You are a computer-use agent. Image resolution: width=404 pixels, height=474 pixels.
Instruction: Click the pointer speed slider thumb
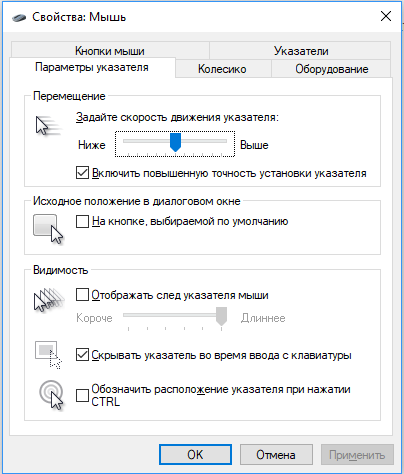(175, 142)
